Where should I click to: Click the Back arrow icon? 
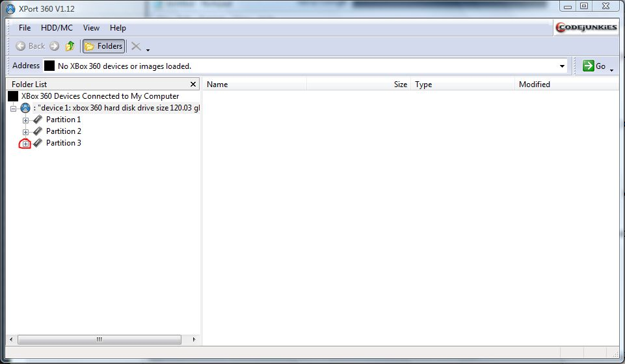click(20, 46)
